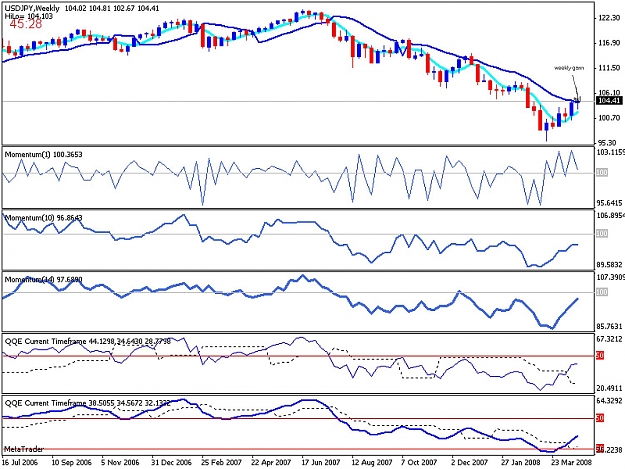Click the 64.3292 lower QQE scale value
The image size is (625, 469).
click(x=609, y=400)
